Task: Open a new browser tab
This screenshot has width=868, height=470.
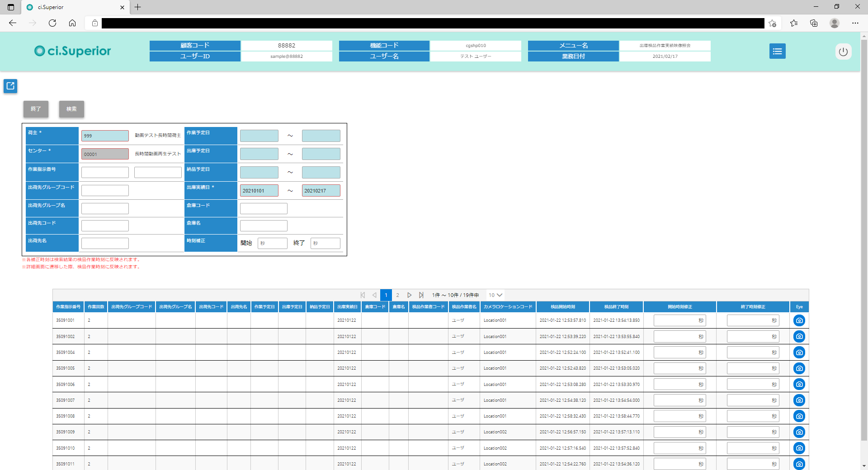Action: tap(138, 7)
